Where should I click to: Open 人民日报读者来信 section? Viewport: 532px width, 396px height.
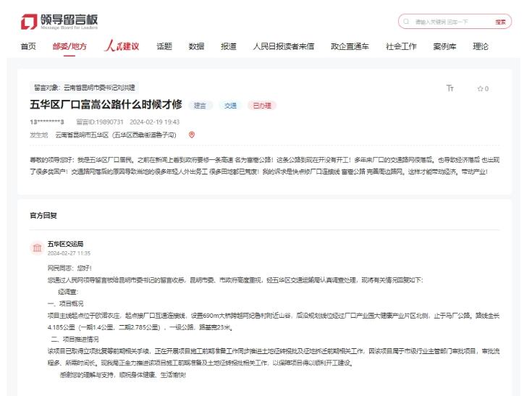283,46
